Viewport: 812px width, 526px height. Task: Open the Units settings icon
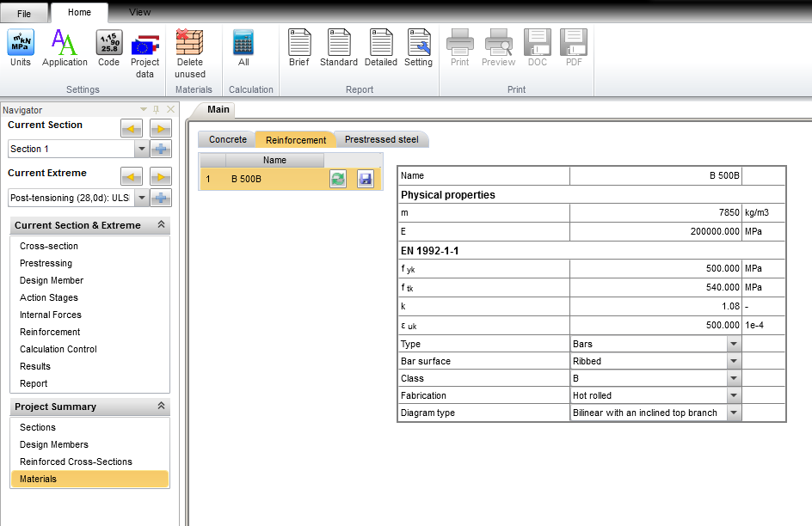click(21, 47)
